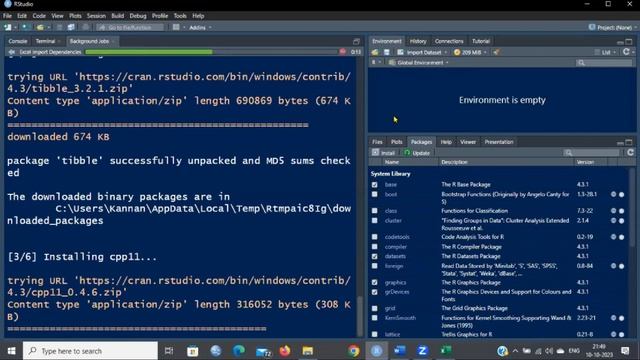Open the web page for codetools
This screenshot has width=640, height=360.
point(613,237)
